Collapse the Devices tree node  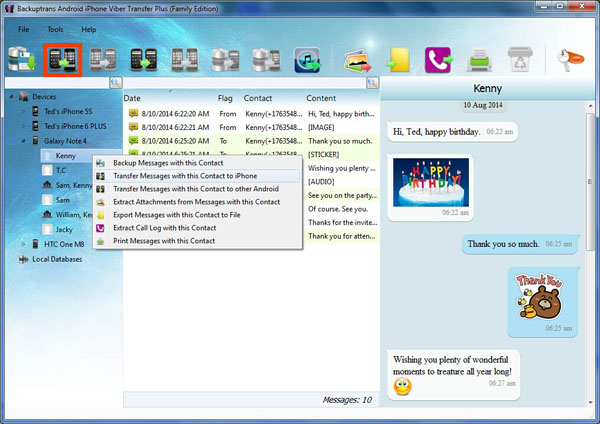click(11, 97)
